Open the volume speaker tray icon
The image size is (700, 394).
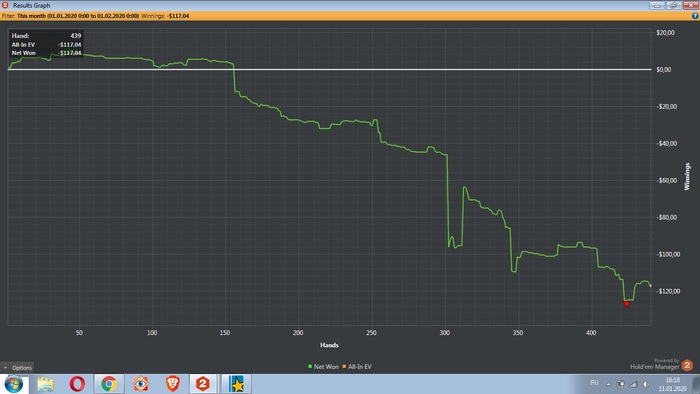point(646,384)
